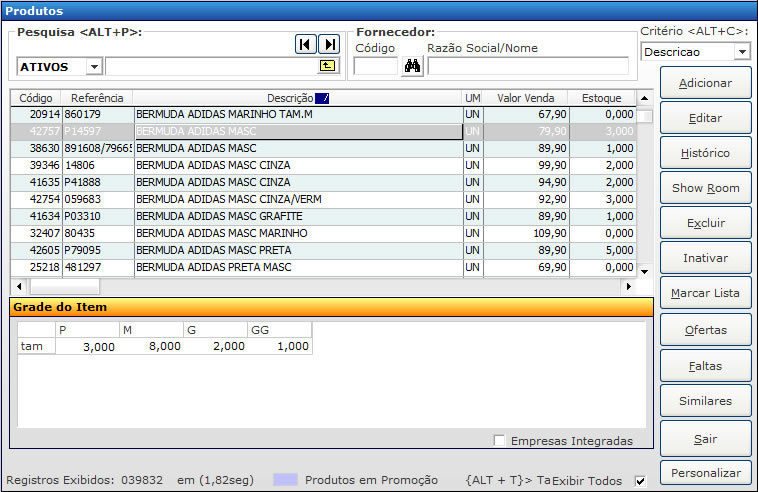Select the row with reference 14806

pos(323,165)
